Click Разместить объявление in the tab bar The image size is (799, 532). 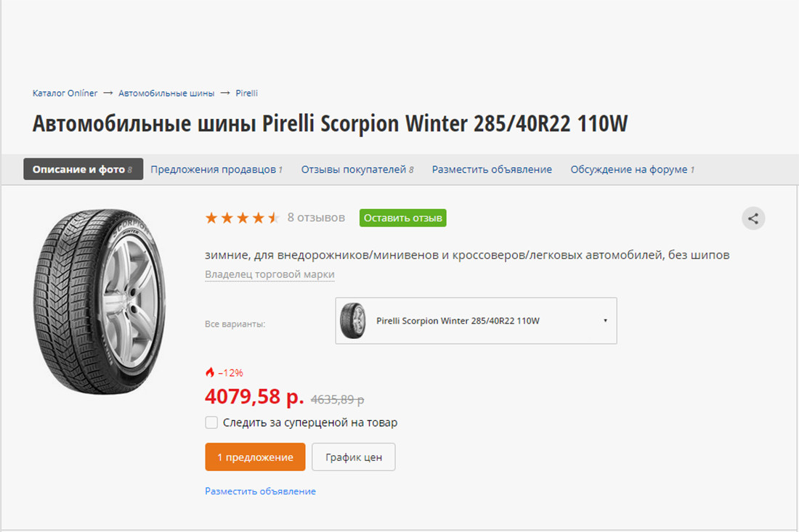click(492, 170)
